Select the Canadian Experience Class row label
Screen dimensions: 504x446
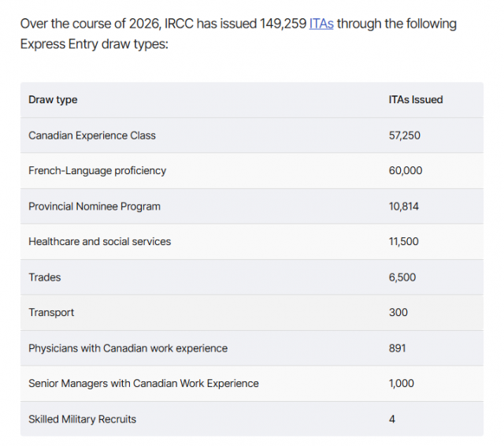coord(92,136)
